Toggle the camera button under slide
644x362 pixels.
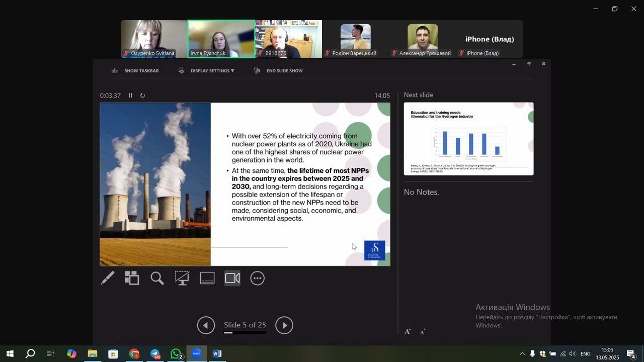coord(232,278)
